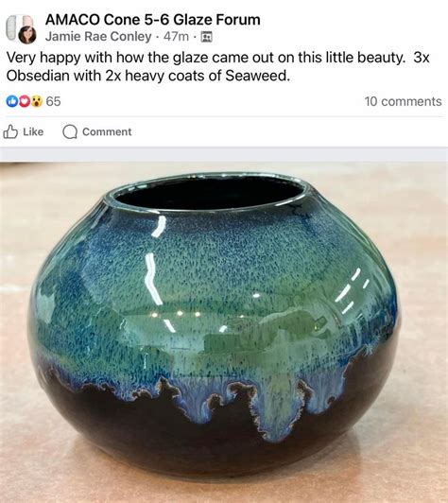Click the Like text label
448x503 pixels.
click(x=33, y=131)
